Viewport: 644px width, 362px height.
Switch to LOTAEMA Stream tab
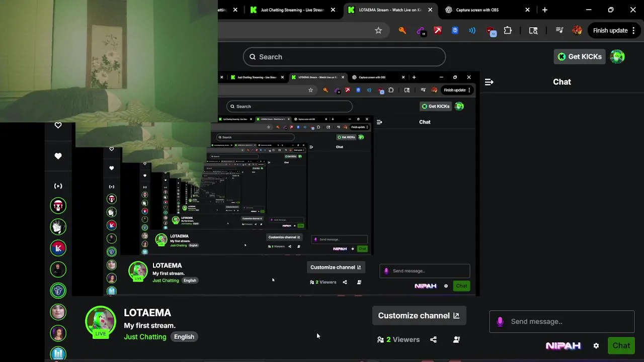click(x=390, y=10)
